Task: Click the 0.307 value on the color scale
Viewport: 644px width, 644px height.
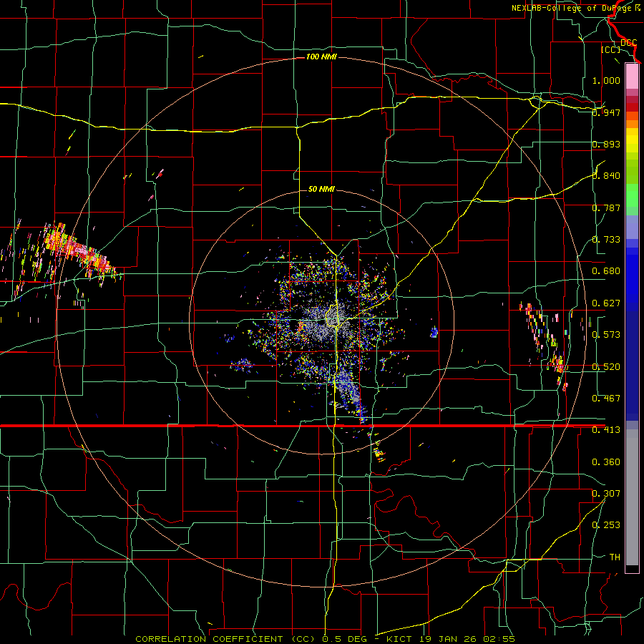Action: [606, 493]
